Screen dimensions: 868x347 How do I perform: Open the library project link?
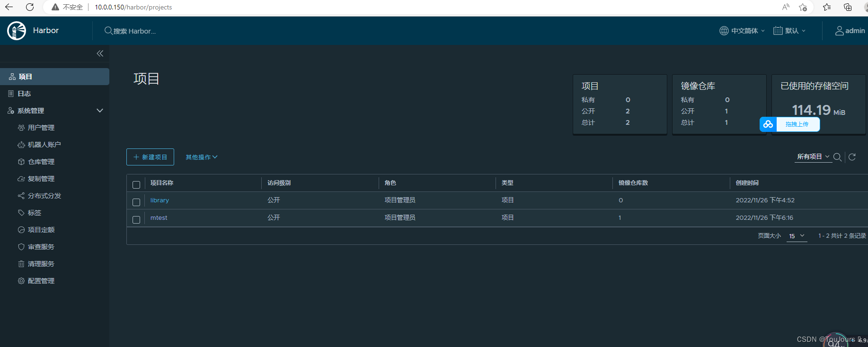pos(159,200)
